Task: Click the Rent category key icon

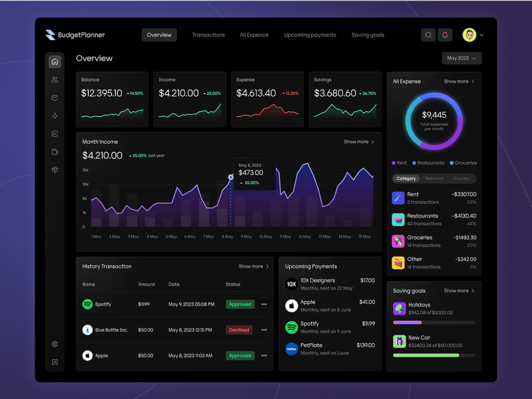Action: (x=398, y=198)
